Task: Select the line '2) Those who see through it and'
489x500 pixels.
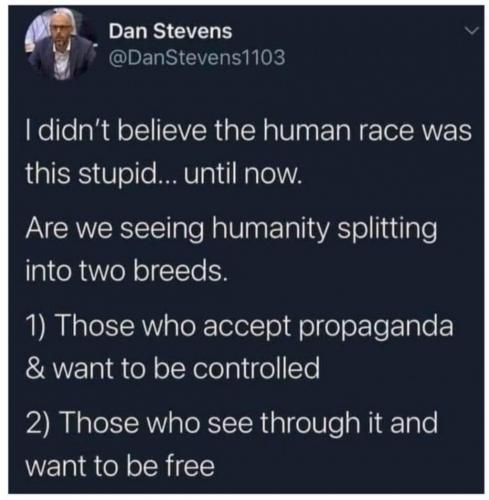Action: tap(232, 423)
